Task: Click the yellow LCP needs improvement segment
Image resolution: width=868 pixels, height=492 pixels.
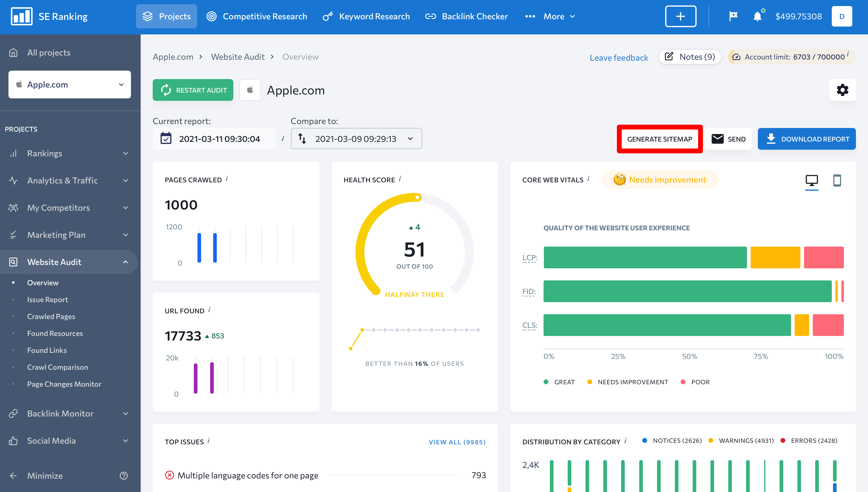Action: (775, 257)
